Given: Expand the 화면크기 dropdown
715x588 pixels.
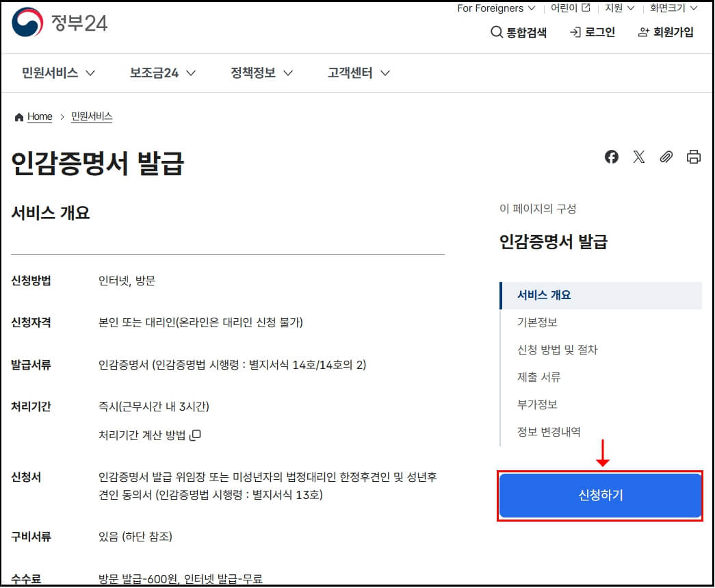Looking at the screenshot, I should pos(671,8).
